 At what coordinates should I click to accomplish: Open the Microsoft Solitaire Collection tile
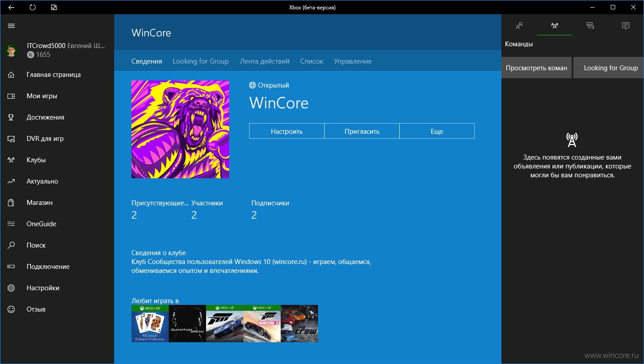point(150,324)
